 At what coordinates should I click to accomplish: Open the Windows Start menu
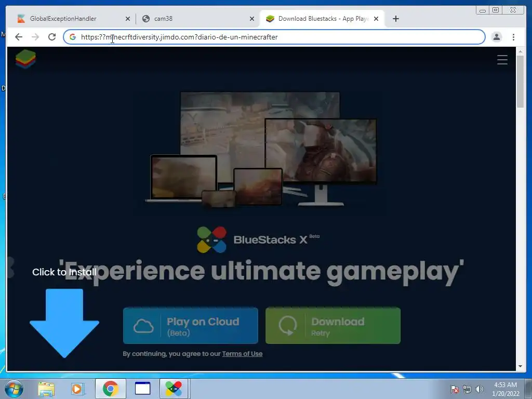tap(14, 389)
